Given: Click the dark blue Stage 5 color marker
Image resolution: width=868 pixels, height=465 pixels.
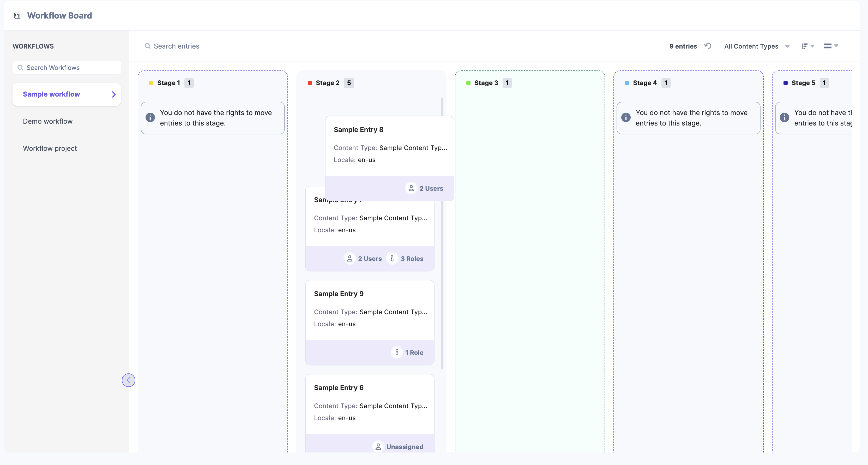Looking at the screenshot, I should [785, 83].
